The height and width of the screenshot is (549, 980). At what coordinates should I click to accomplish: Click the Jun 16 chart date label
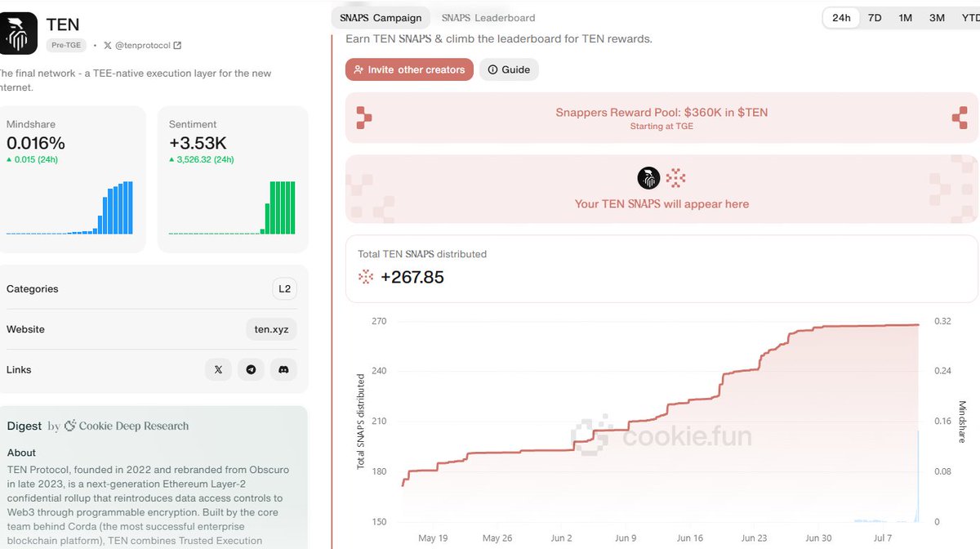[x=690, y=538]
